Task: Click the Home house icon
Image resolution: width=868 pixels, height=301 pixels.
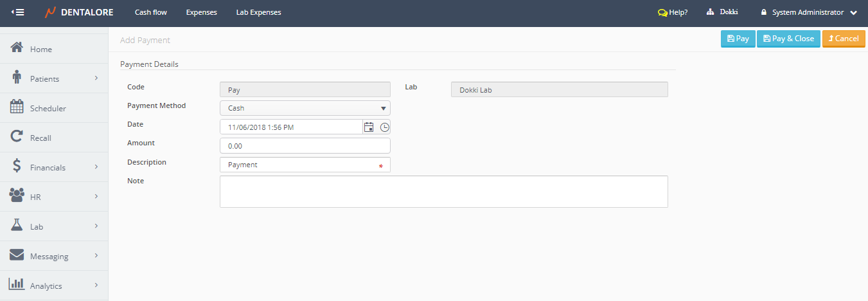Action: [17, 48]
